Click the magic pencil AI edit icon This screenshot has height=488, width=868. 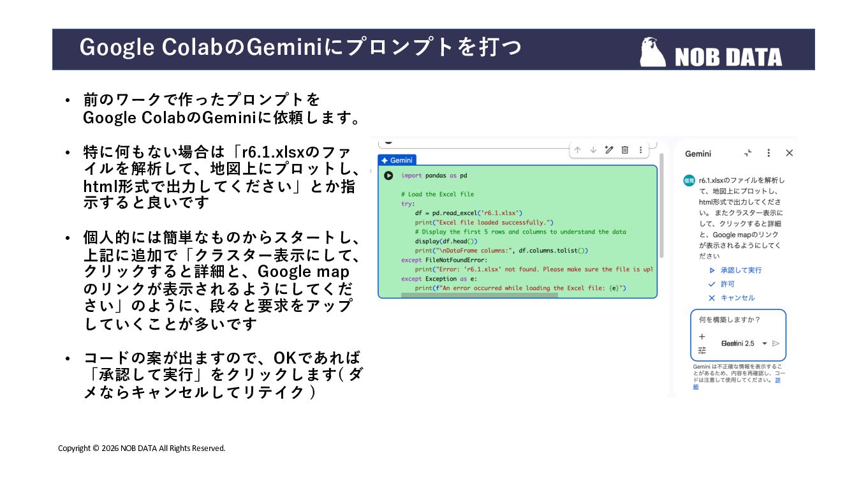coord(609,150)
